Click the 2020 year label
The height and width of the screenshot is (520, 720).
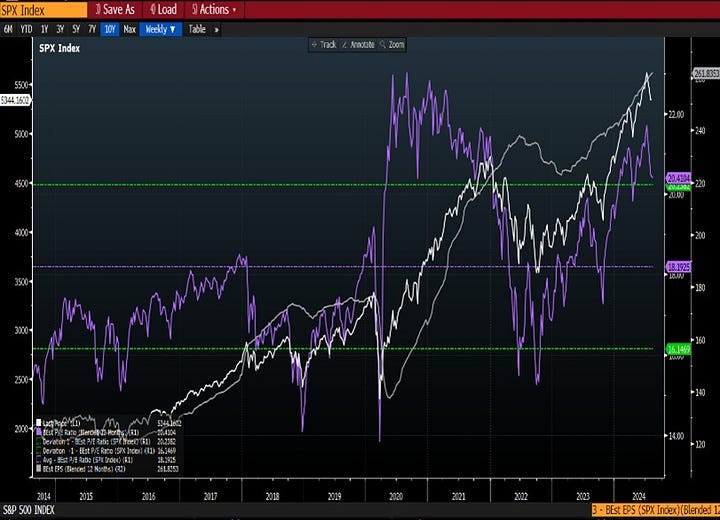pyautogui.click(x=396, y=496)
